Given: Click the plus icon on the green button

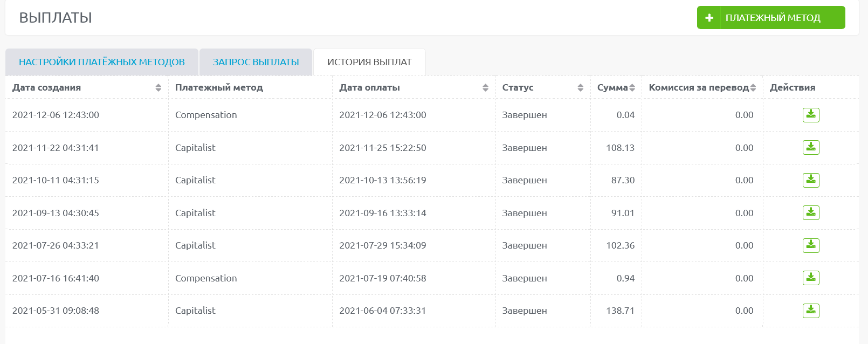Looking at the screenshot, I should click(709, 18).
